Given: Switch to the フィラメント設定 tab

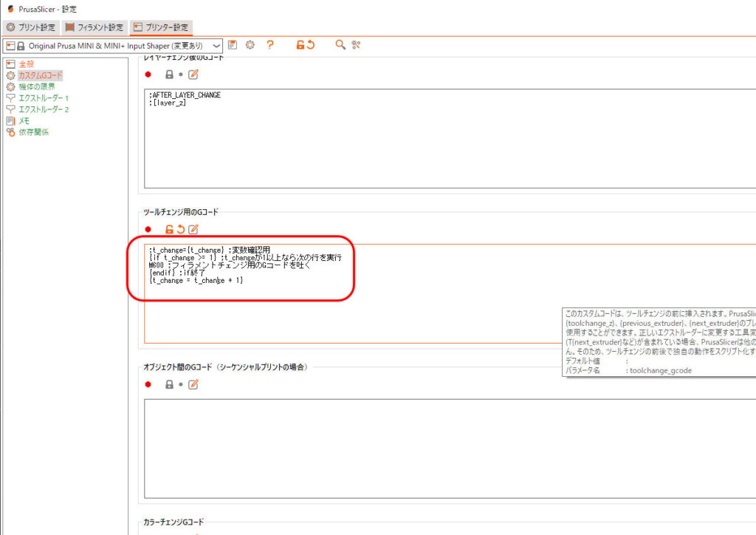Looking at the screenshot, I should point(95,27).
